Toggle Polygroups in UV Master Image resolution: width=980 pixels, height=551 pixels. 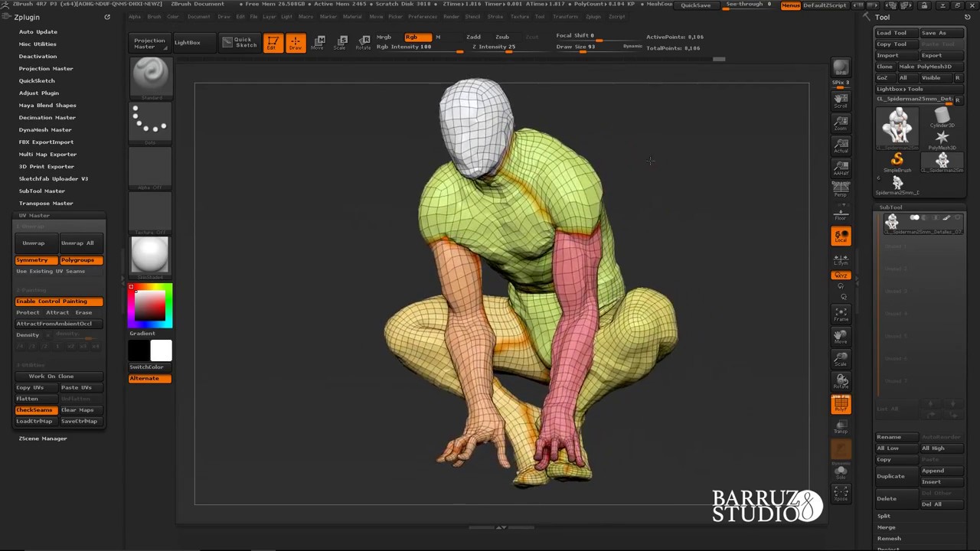(x=80, y=260)
